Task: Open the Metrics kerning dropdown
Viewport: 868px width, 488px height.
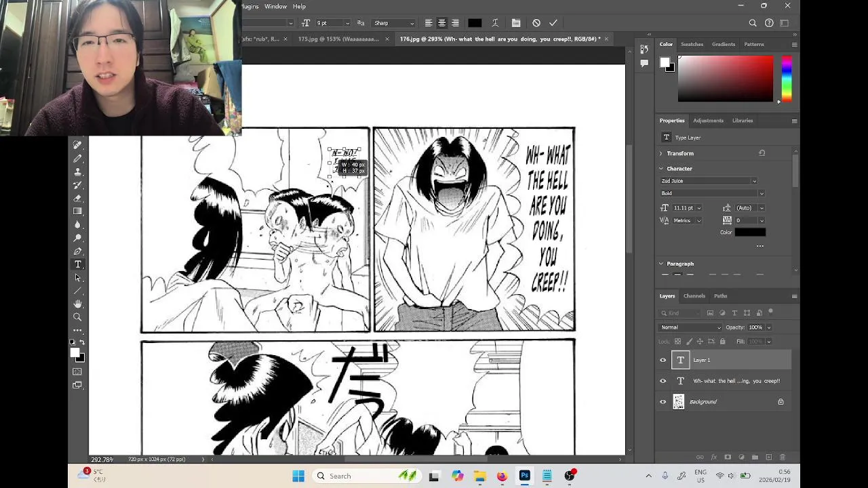Action: click(x=687, y=220)
